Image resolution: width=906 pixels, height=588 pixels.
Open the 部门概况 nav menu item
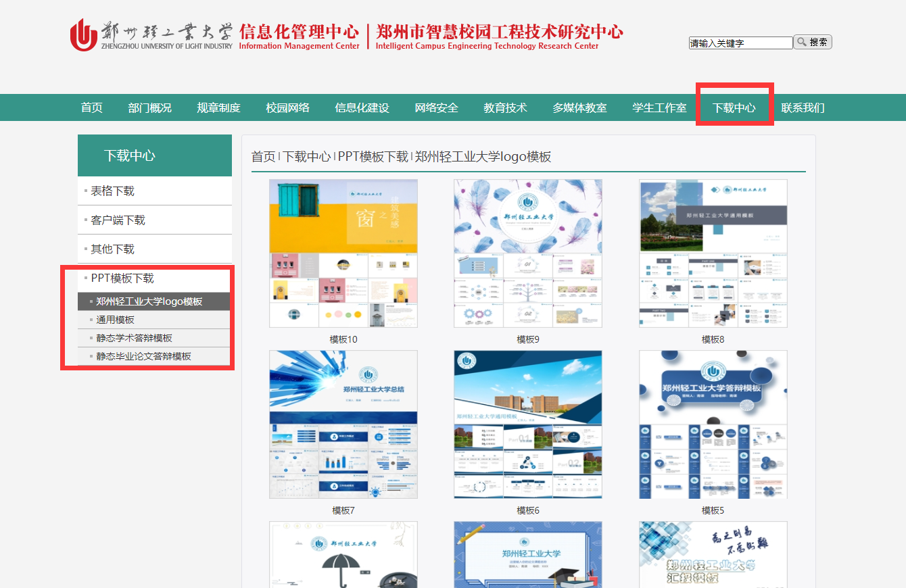point(150,107)
